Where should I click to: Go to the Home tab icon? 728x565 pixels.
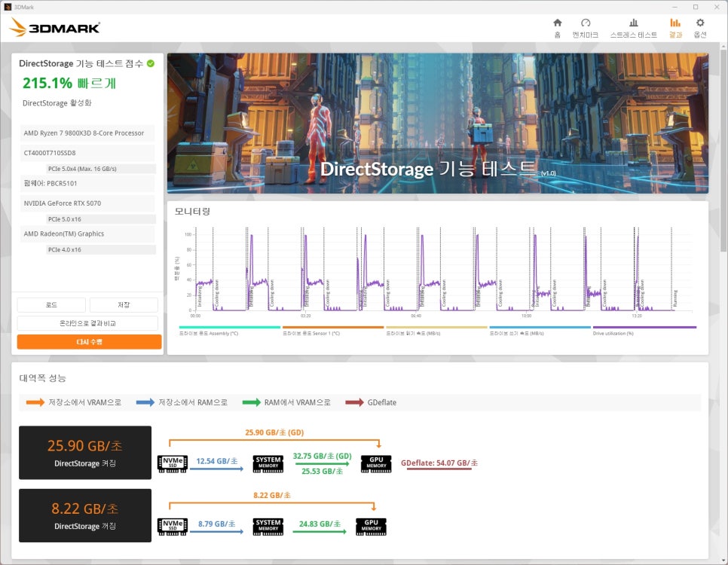point(557,23)
